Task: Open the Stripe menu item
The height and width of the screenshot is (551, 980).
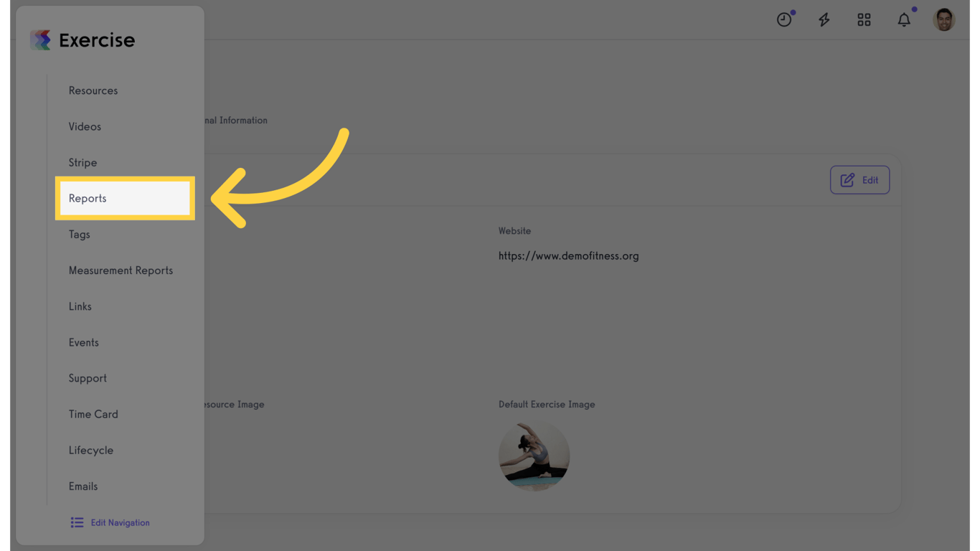Action: tap(83, 162)
